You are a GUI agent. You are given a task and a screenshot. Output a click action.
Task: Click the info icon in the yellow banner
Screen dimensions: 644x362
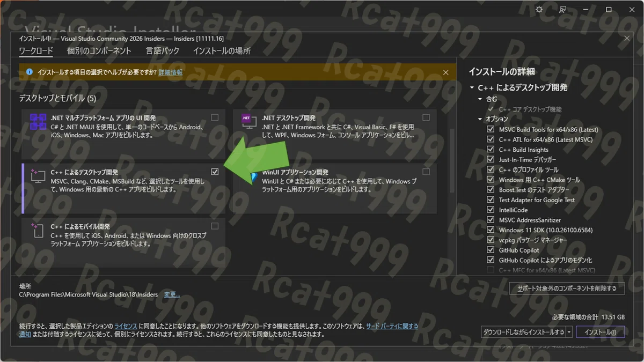pyautogui.click(x=29, y=72)
